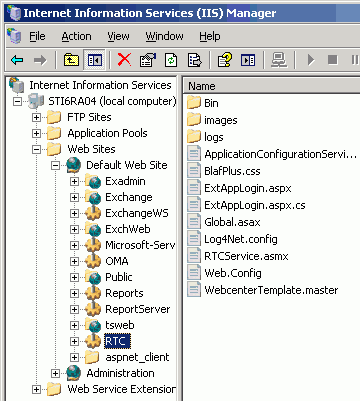Click the Bin folder icon
The height and width of the screenshot is (401, 360).
click(x=194, y=103)
